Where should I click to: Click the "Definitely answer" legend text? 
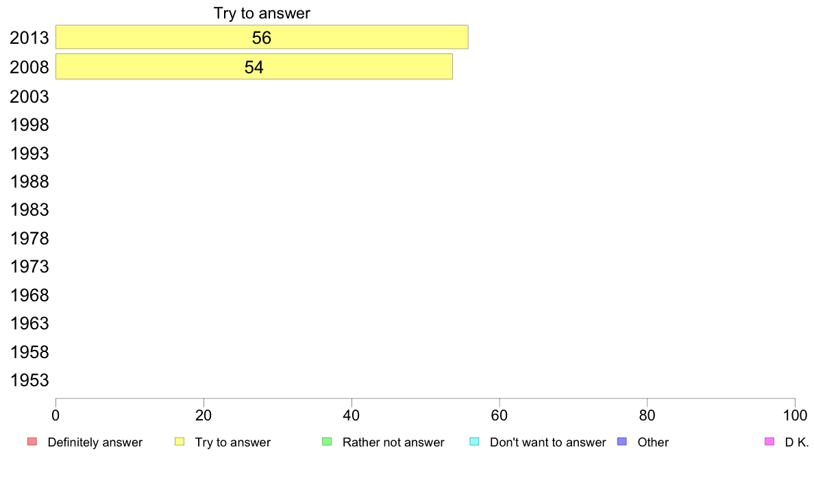click(x=95, y=442)
